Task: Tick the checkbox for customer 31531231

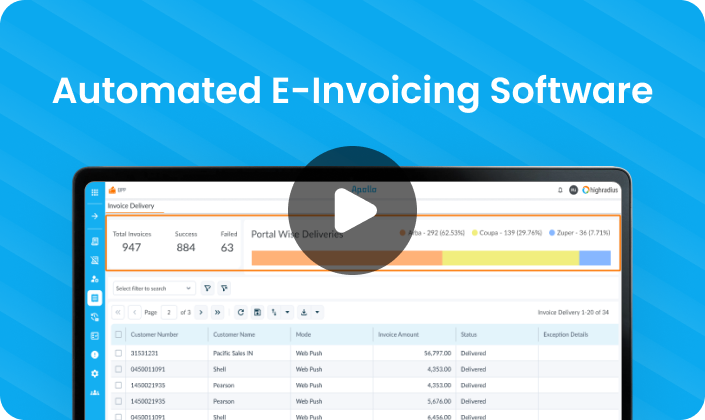Action: pos(119,353)
